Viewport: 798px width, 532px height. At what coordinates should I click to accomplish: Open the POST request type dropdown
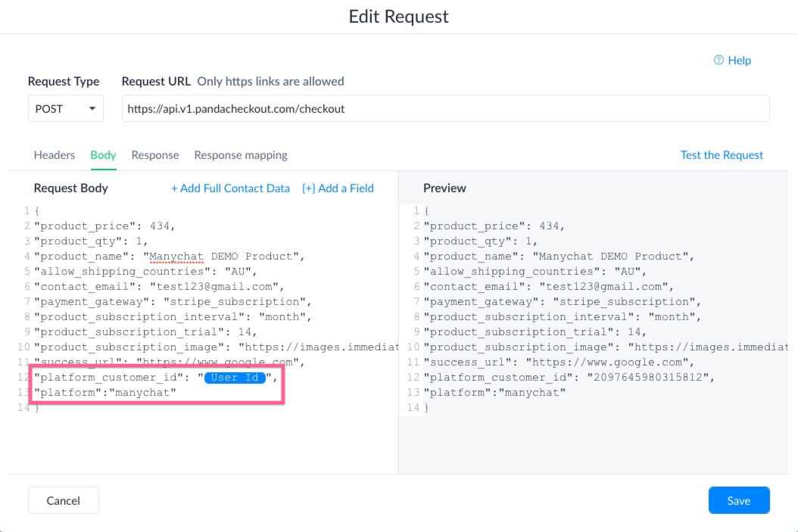coord(66,108)
